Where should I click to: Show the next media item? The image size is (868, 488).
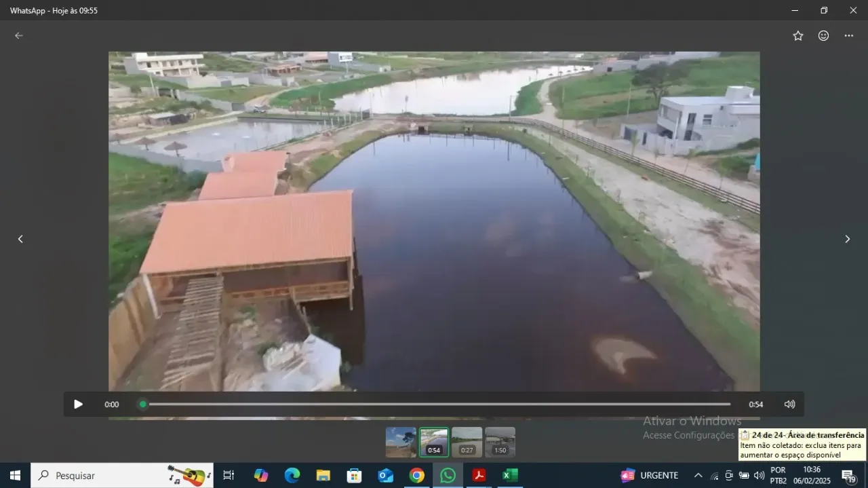pyautogui.click(x=847, y=239)
